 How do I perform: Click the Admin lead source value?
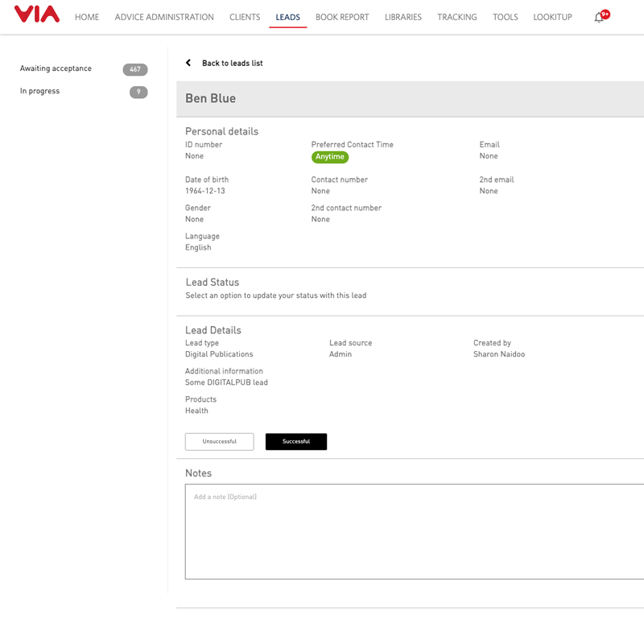click(341, 354)
